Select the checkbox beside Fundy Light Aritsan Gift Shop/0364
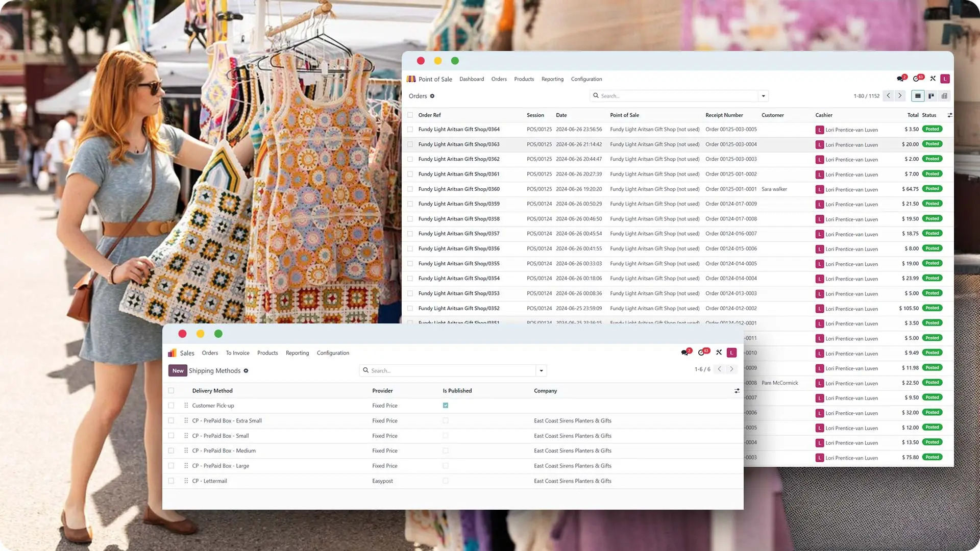This screenshot has height=551, width=980. (410, 129)
